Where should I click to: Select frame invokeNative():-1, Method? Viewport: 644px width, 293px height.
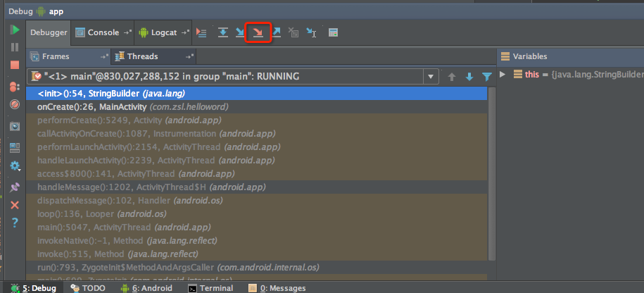(x=257, y=241)
